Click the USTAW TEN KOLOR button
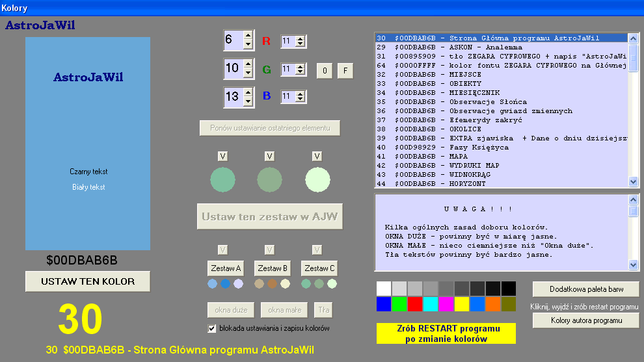The width and height of the screenshot is (644, 362). [x=88, y=281]
